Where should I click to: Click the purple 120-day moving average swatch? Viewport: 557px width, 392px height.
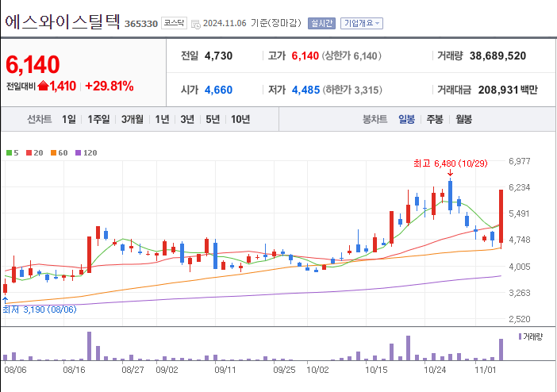78,153
